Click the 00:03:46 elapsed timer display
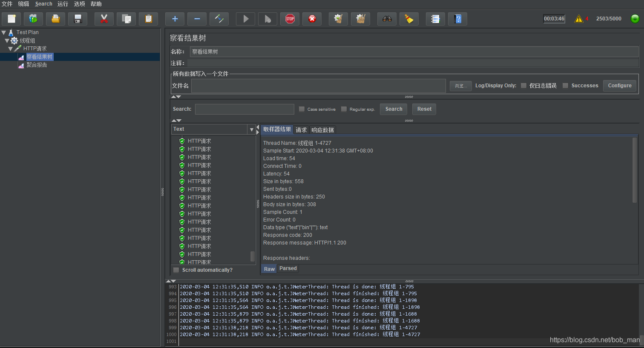The height and width of the screenshot is (348, 644). (554, 19)
